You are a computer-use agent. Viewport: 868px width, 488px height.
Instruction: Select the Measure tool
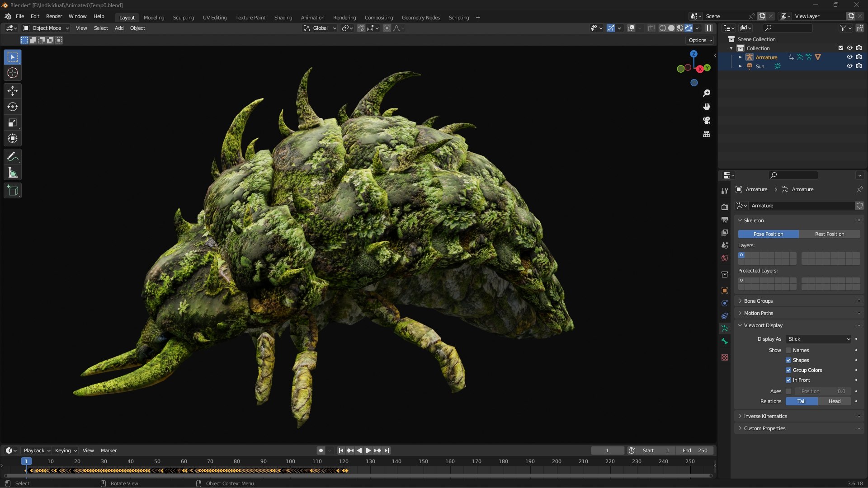(x=13, y=173)
